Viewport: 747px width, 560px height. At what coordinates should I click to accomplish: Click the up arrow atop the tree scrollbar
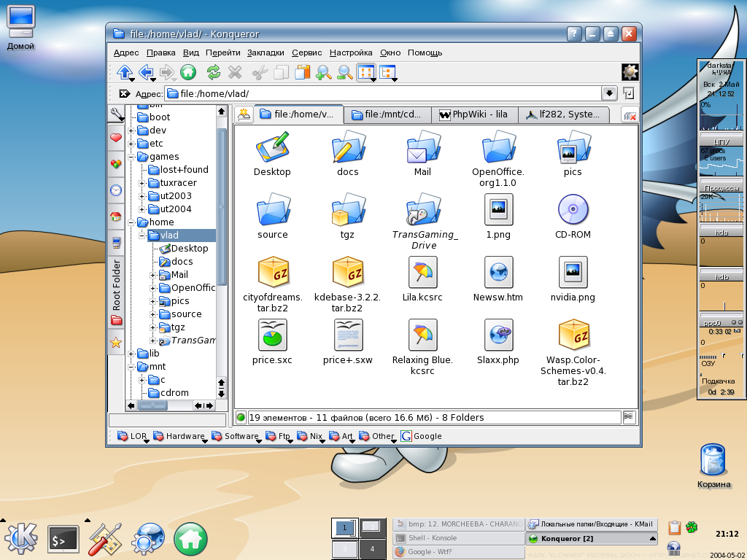[222, 112]
